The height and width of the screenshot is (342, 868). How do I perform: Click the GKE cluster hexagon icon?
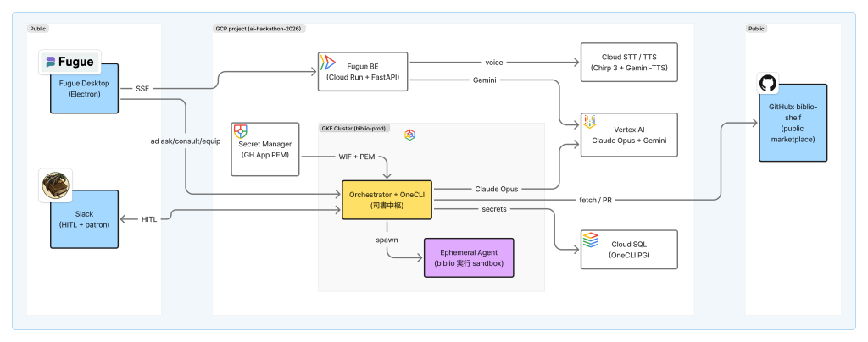click(x=409, y=135)
